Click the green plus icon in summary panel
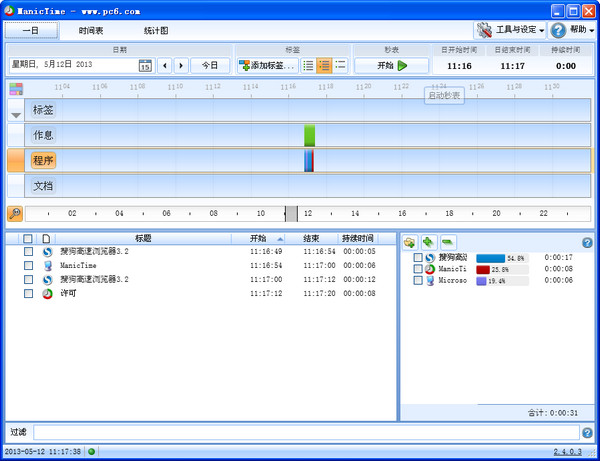 428,242
